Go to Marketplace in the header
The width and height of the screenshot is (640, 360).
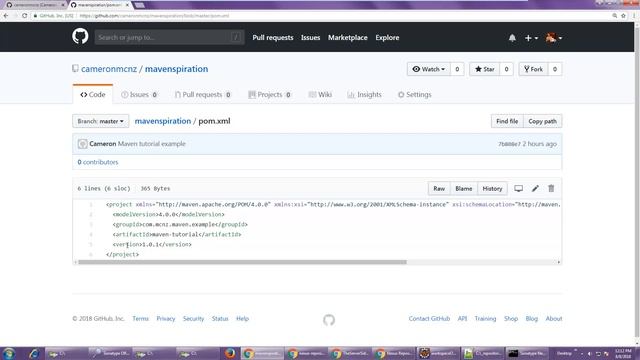[x=348, y=38]
